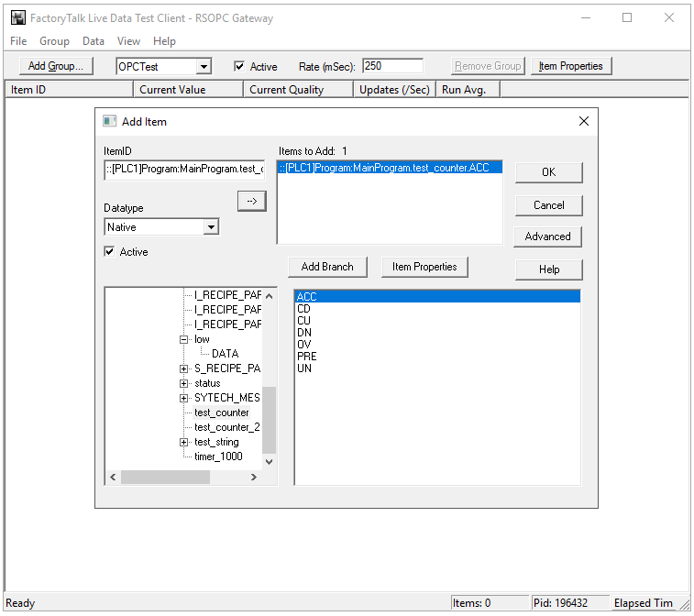Click the Rate (mSec) field
The image size is (694, 616).
[x=392, y=66]
